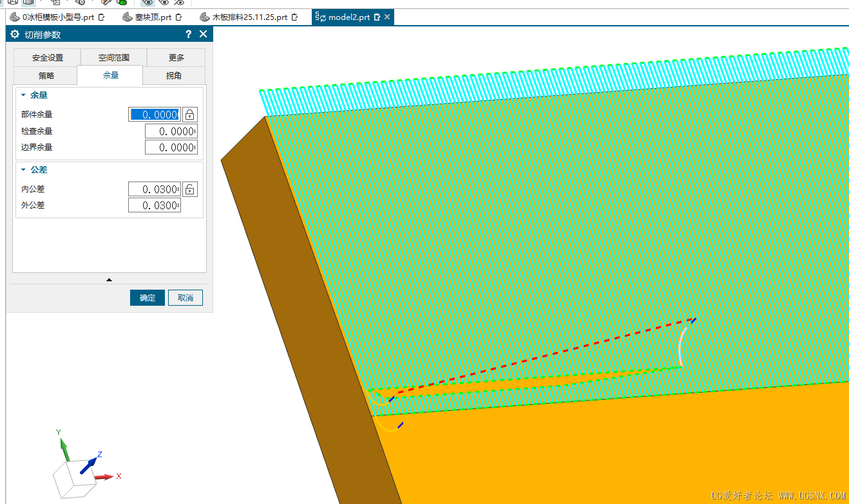This screenshot has height=504, width=849.
Task: Click the first eye visibility icon in toolbar
Action: pos(148,2)
